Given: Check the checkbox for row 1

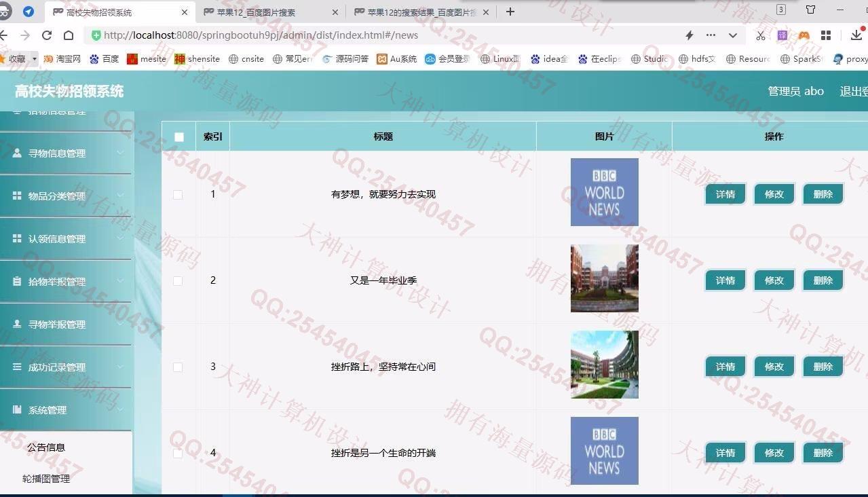Looking at the screenshot, I should 178,194.
